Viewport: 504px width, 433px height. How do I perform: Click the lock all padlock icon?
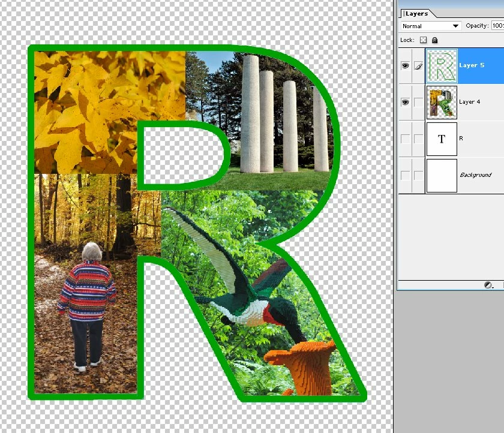[434, 40]
